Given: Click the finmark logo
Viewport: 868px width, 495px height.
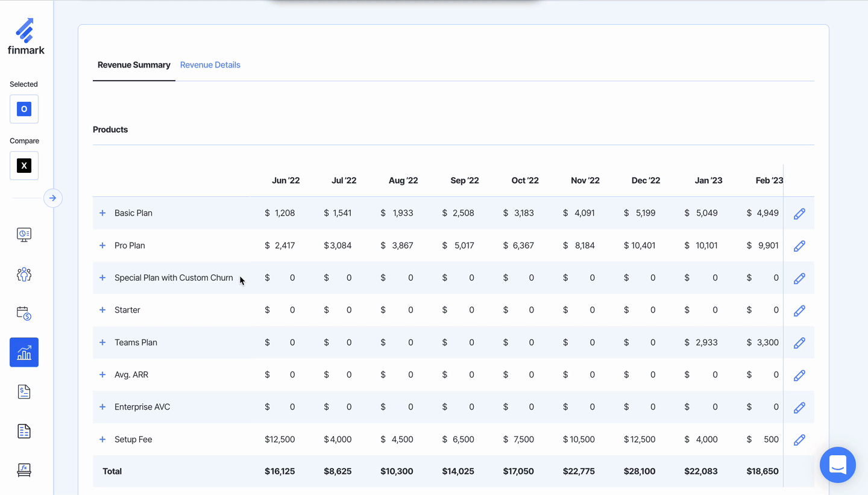Looking at the screenshot, I should [x=26, y=37].
